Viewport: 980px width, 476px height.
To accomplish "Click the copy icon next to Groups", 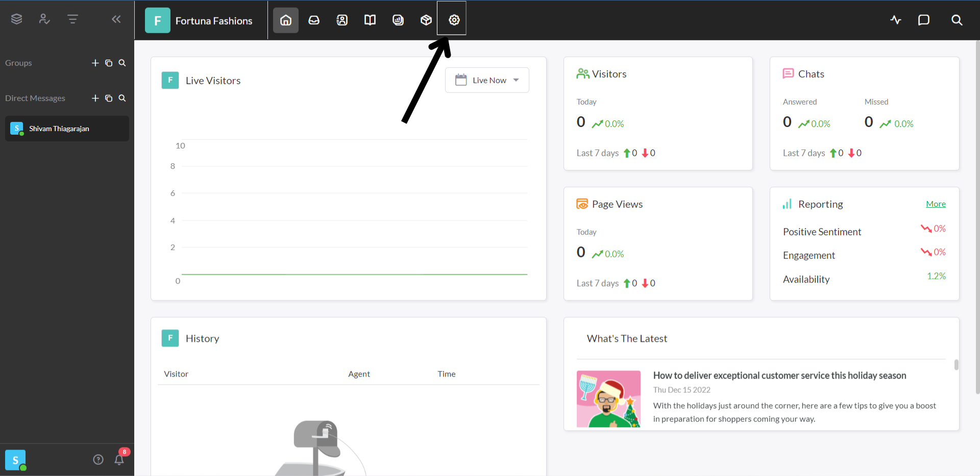I will (x=109, y=63).
